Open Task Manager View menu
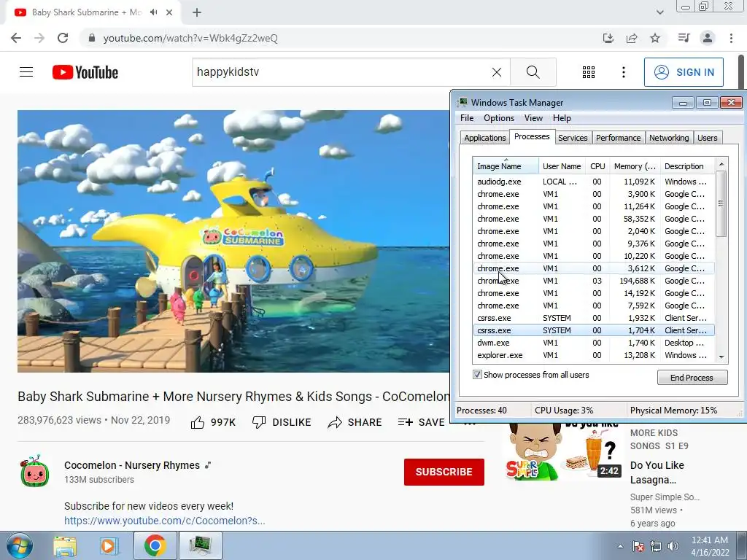Viewport: 747px width, 560px height. [533, 118]
